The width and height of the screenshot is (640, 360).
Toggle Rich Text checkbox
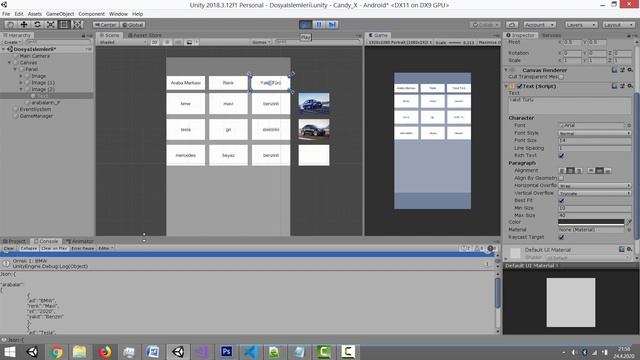pos(561,156)
